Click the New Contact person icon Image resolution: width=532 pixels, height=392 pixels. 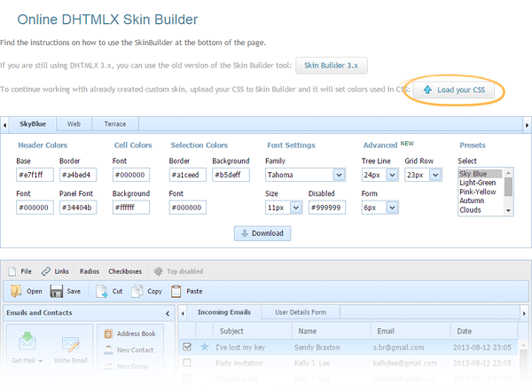tap(108, 350)
